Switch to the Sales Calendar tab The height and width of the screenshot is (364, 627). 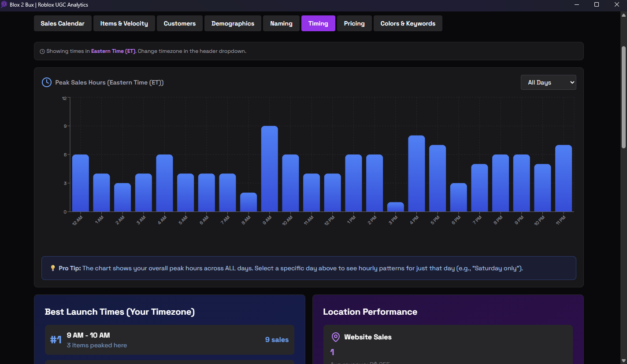click(x=63, y=23)
